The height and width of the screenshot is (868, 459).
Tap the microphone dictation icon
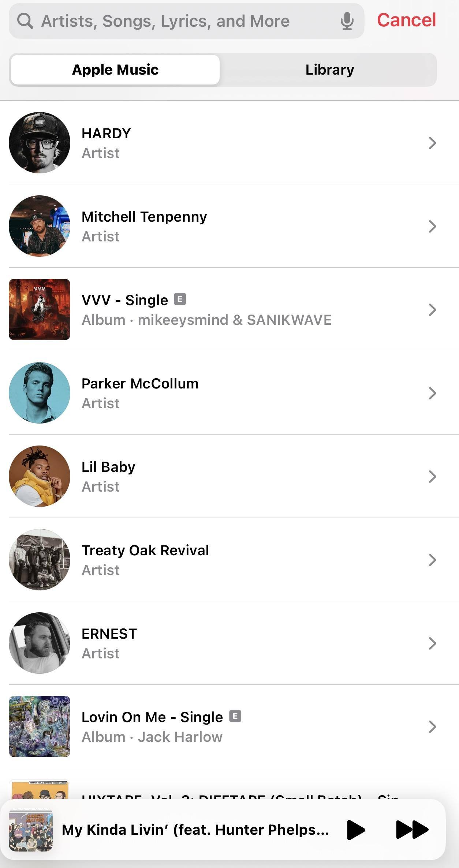pos(347,21)
